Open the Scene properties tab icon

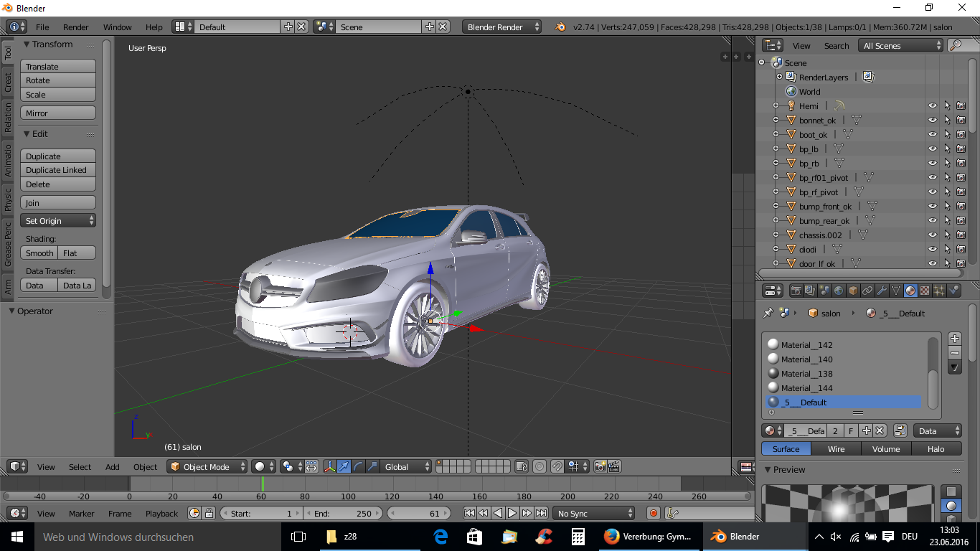pyautogui.click(x=824, y=291)
